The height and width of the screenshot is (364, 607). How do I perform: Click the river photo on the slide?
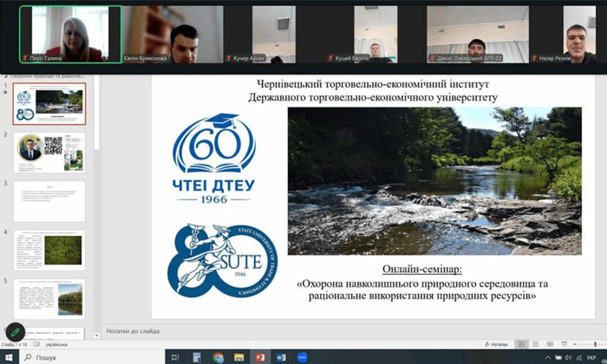point(434,181)
